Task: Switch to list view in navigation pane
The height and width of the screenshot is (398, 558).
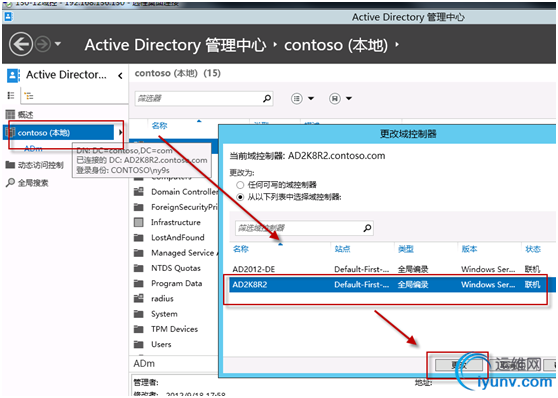Action: coord(11,95)
